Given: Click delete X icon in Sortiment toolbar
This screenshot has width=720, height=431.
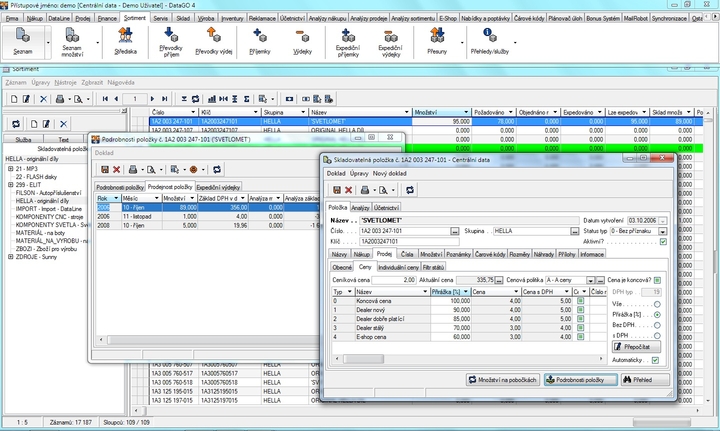Looking at the screenshot, I should coord(43,99).
